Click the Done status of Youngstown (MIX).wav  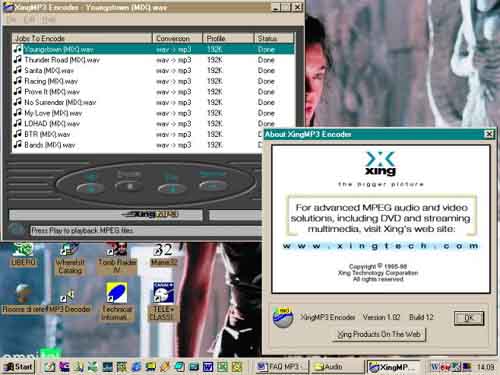[x=266, y=49]
